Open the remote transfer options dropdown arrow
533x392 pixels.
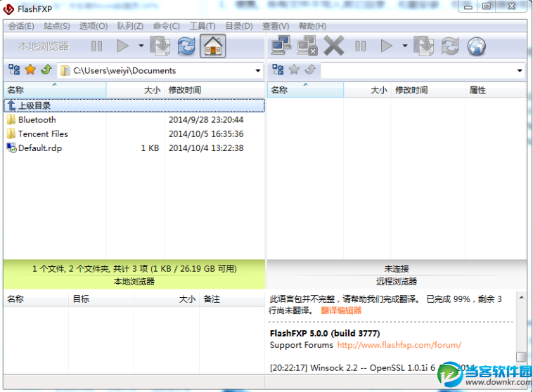tap(405, 46)
